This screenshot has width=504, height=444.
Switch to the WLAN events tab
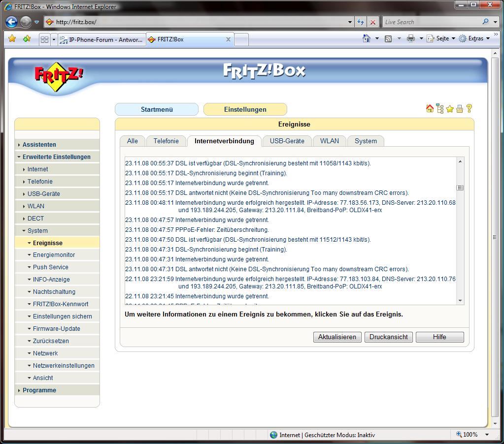[330, 141]
